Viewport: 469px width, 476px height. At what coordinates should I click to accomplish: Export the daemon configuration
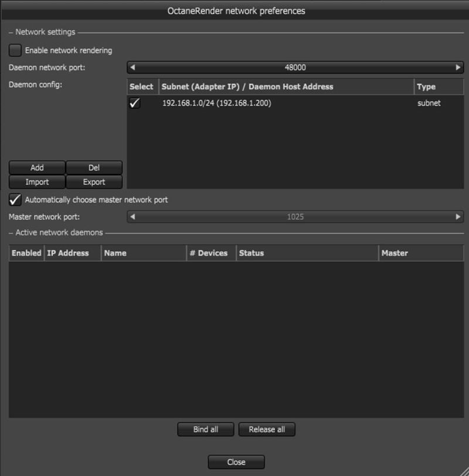coord(94,182)
